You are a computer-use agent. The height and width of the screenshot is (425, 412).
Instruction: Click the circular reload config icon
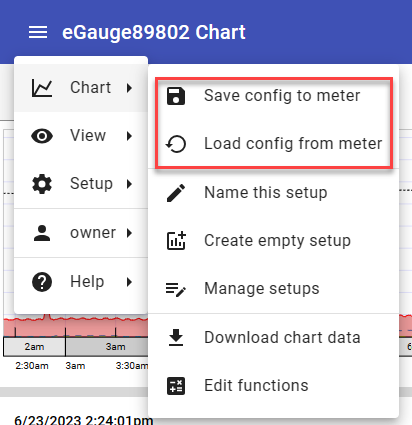tap(176, 144)
